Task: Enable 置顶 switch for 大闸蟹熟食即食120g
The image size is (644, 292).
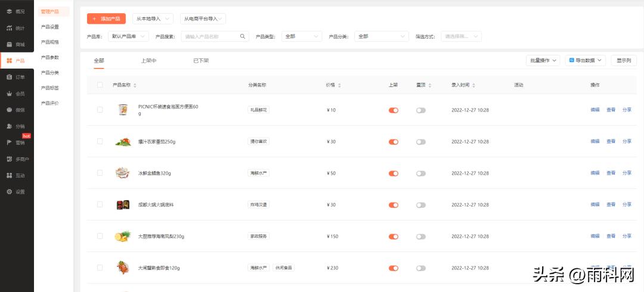Action: [420, 268]
